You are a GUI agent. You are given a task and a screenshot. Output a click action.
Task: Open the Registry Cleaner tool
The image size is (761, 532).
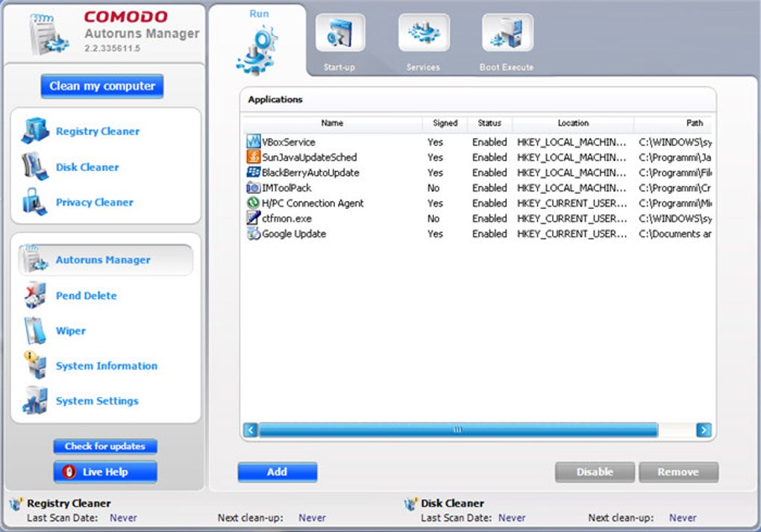click(x=97, y=131)
